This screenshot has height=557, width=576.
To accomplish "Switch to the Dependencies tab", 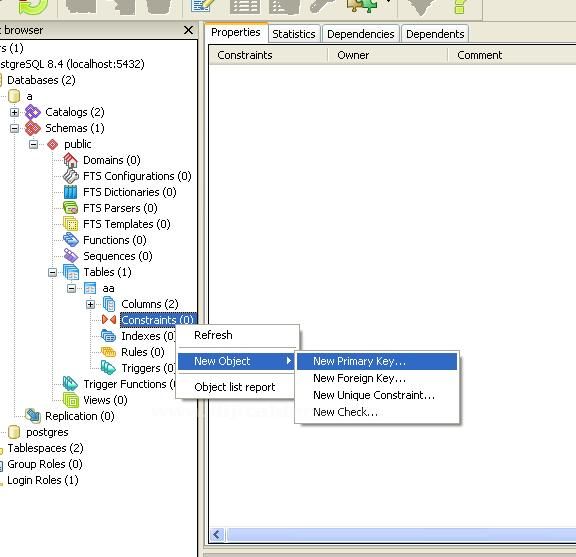I will coord(361,34).
